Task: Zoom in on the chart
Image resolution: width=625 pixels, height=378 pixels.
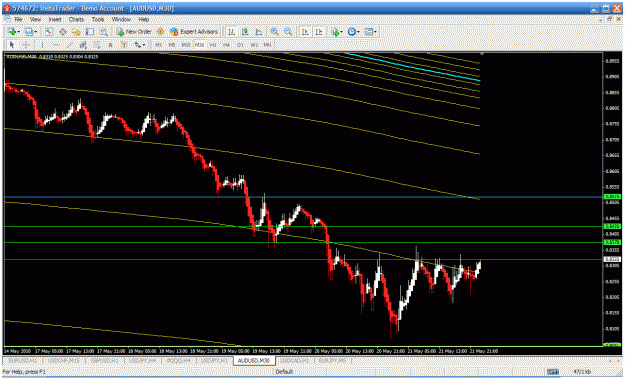Action: pos(275,32)
